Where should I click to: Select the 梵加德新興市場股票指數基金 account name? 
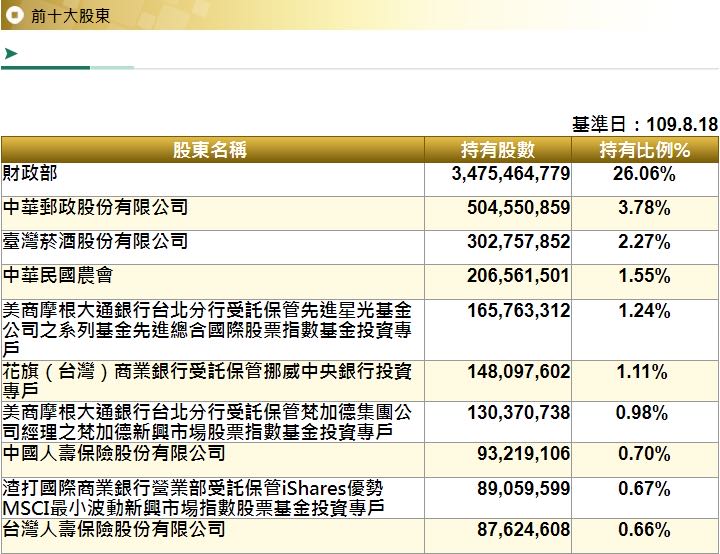(207, 422)
